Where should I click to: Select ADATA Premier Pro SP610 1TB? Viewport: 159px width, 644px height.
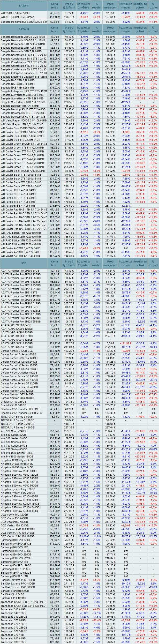point(19,292)
